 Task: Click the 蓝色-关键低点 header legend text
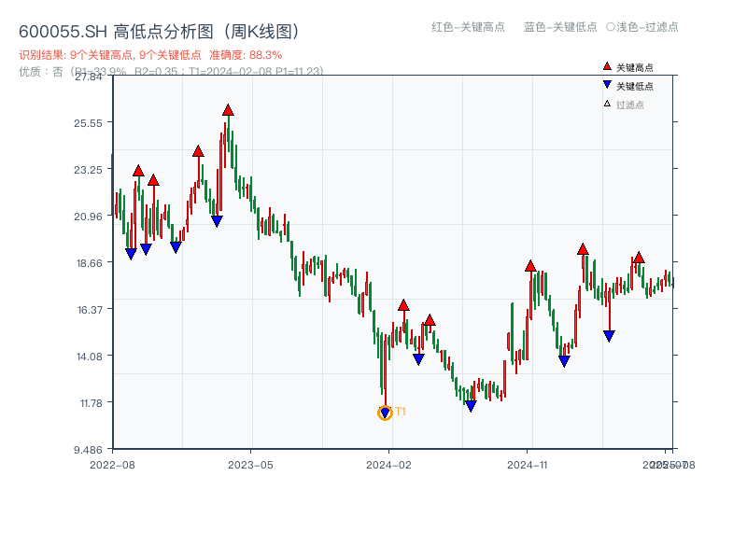coord(560,27)
